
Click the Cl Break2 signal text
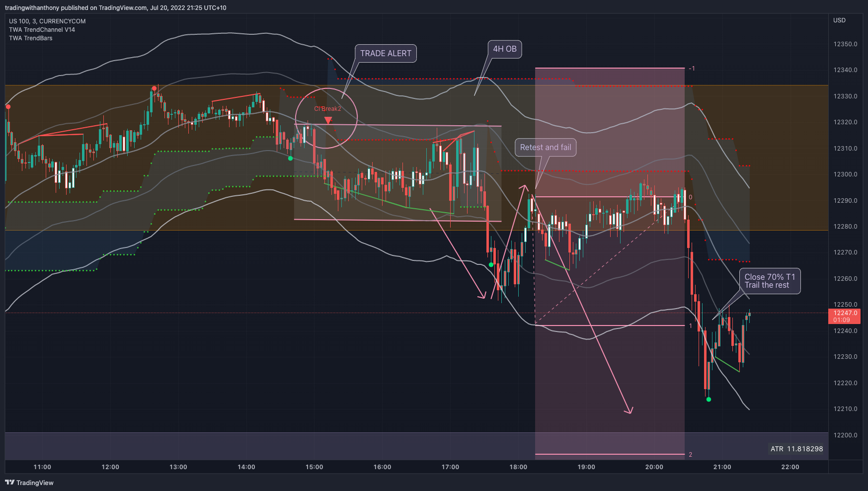coord(327,109)
